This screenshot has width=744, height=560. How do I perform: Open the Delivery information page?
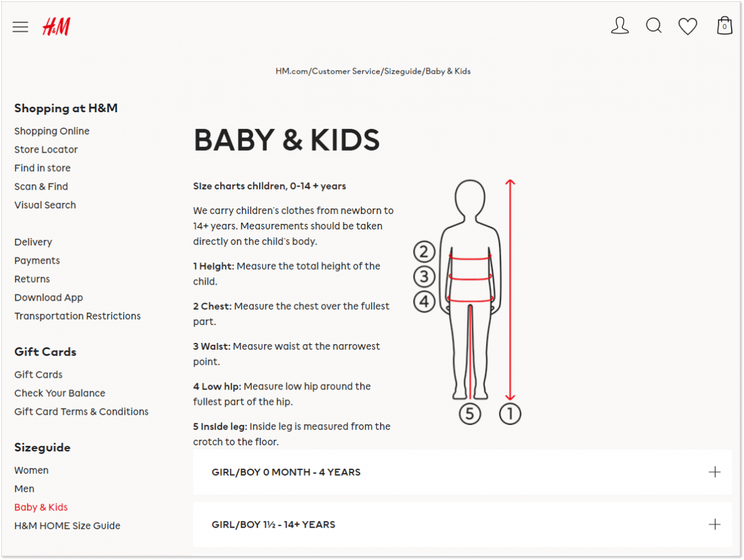click(x=33, y=242)
